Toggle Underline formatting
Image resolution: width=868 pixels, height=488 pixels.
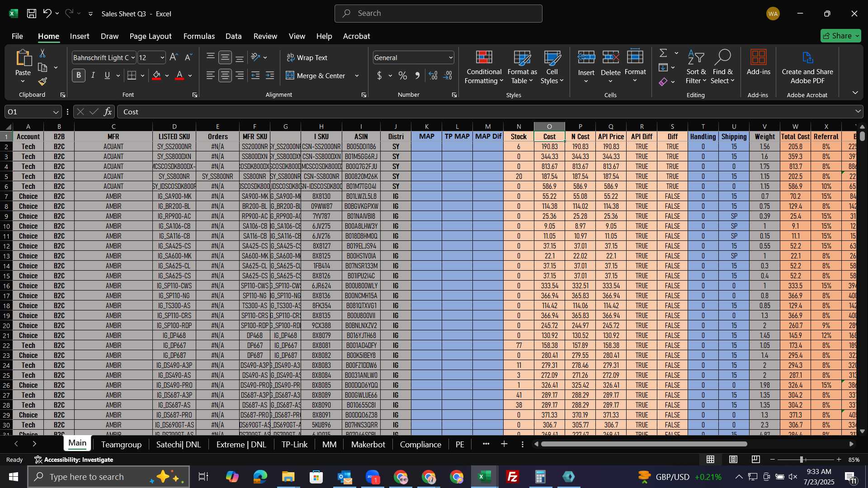(108, 75)
